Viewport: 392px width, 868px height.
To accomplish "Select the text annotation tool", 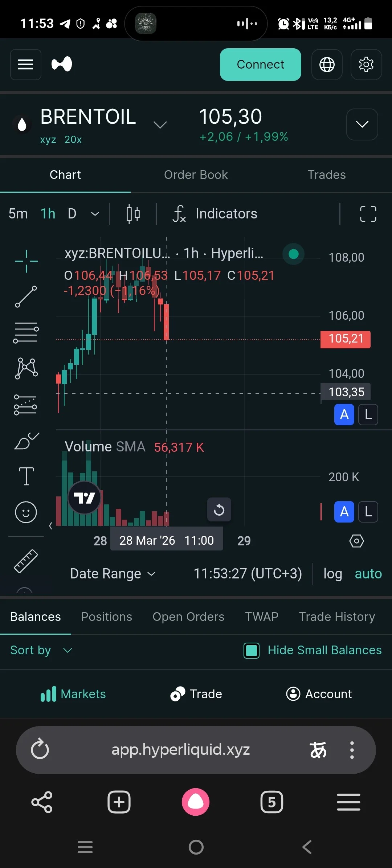I will 26,476.
